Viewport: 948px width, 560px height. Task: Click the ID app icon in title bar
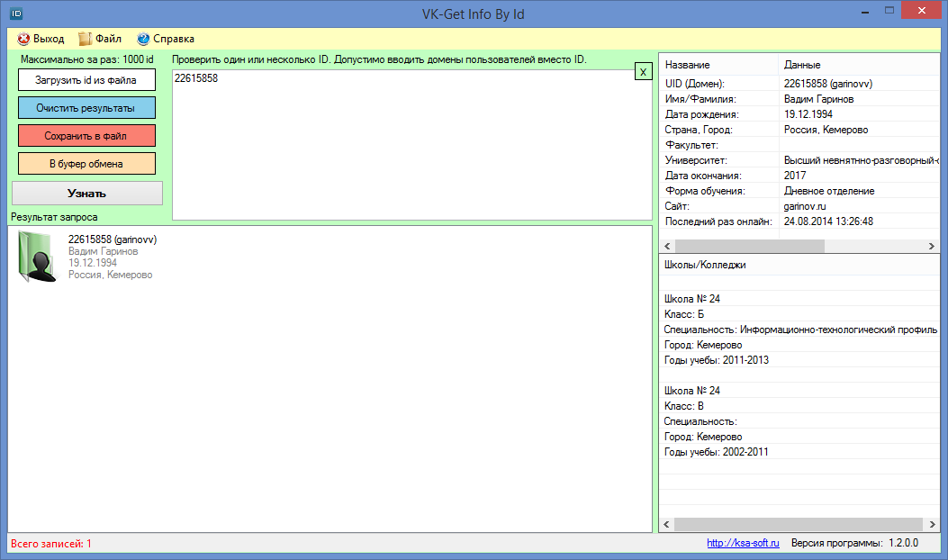tap(16, 14)
